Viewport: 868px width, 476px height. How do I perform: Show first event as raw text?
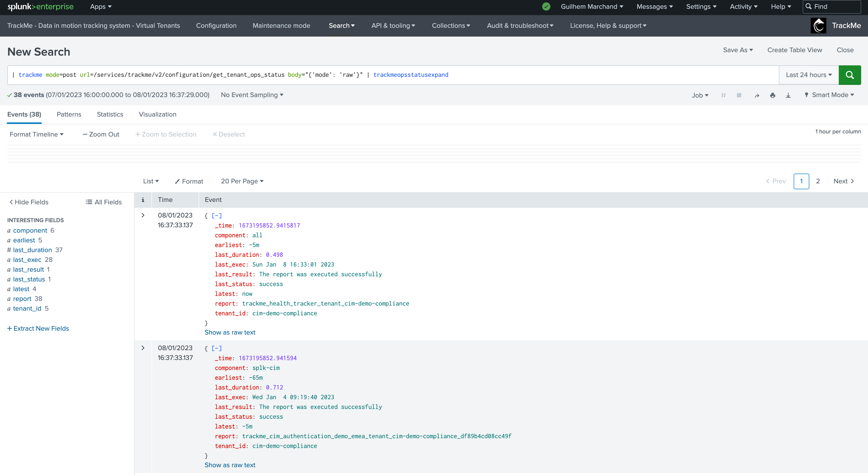pos(230,332)
